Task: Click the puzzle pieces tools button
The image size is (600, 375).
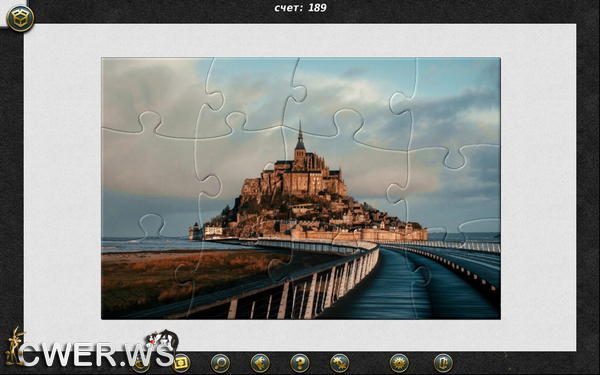Action: pos(340,363)
